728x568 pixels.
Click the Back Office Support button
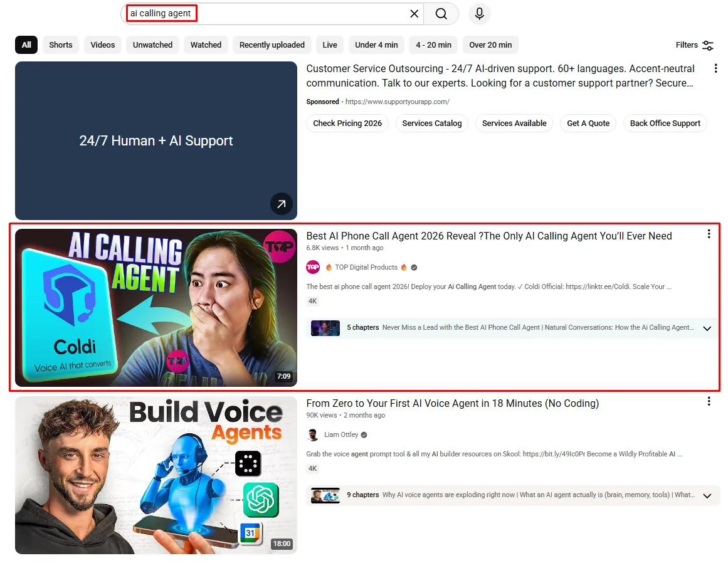point(665,124)
